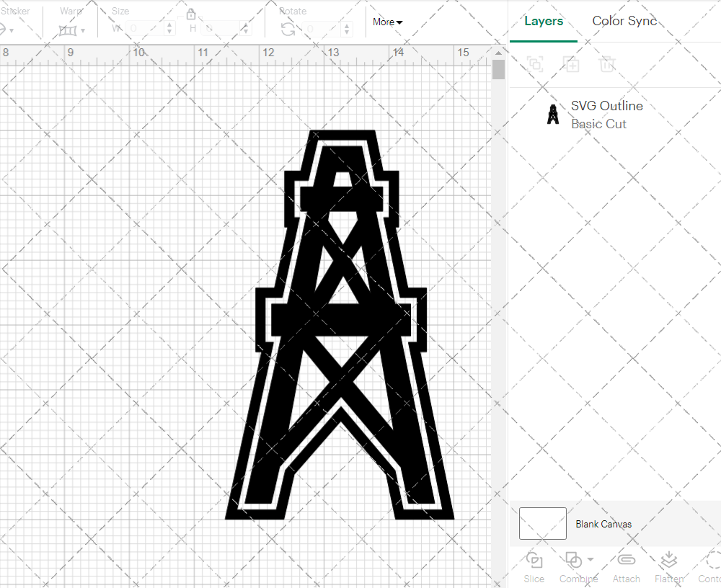
Task: Click the Warp tool icon
Action: [x=68, y=31]
